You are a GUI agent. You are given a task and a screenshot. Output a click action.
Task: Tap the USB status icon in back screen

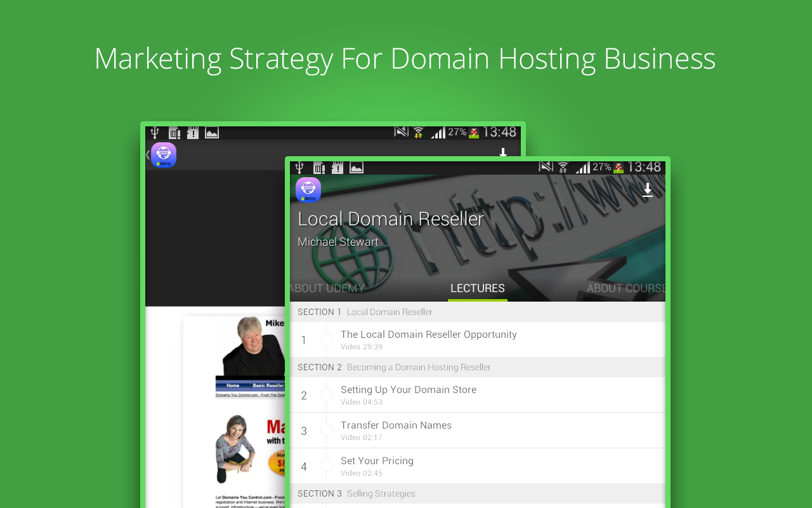point(155,133)
